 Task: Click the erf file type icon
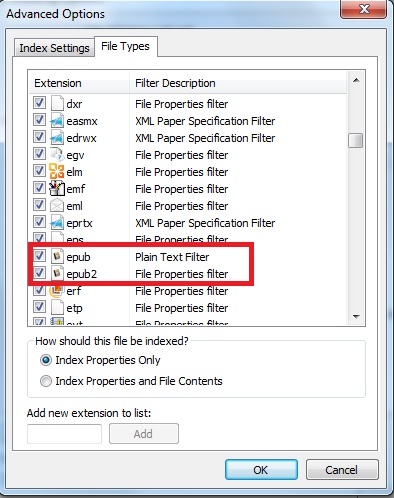pyautogui.click(x=57, y=291)
